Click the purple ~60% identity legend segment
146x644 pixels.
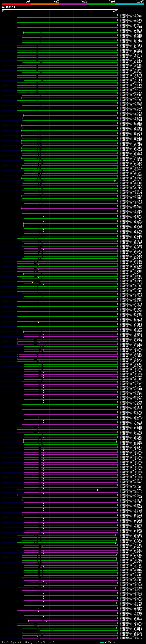pos(73,4)
